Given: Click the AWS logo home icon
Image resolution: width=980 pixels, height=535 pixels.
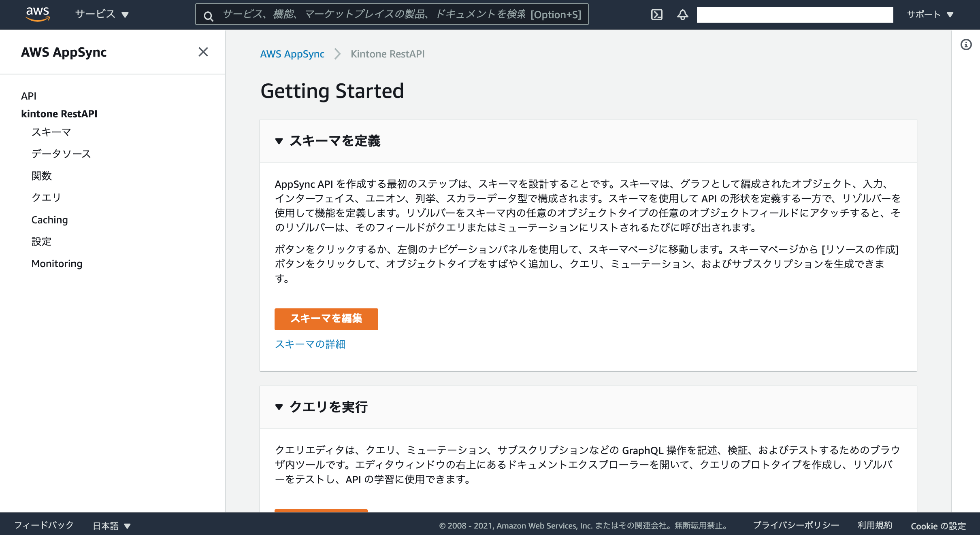Looking at the screenshot, I should 38,14.
